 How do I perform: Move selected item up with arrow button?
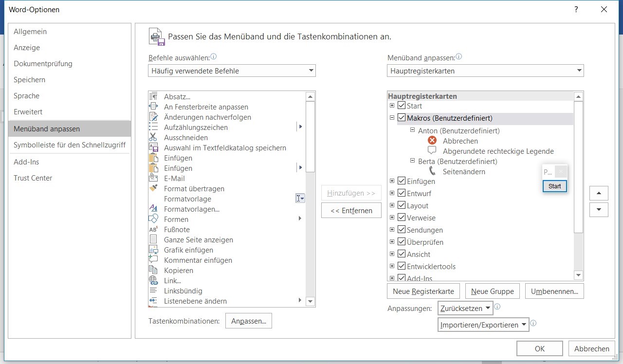(x=599, y=193)
